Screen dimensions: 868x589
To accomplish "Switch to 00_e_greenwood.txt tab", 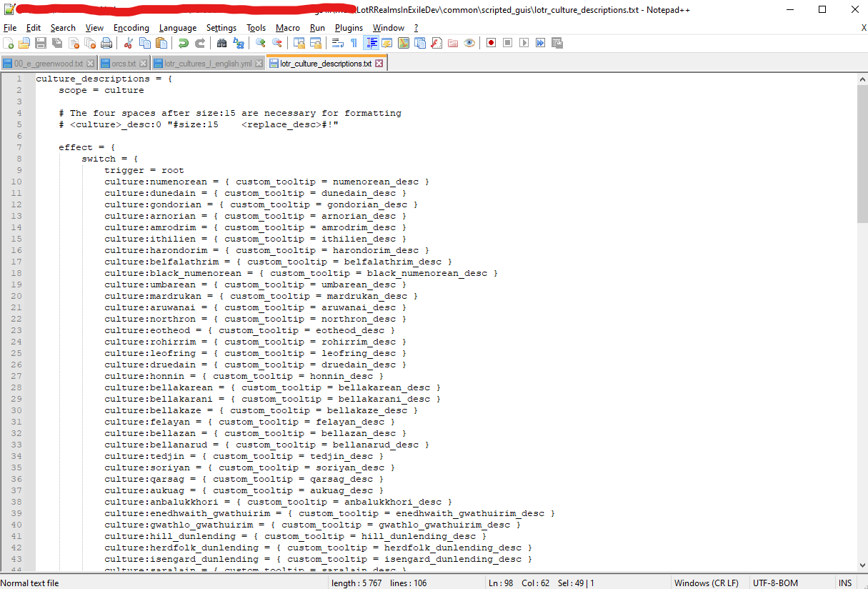I will [x=48, y=64].
